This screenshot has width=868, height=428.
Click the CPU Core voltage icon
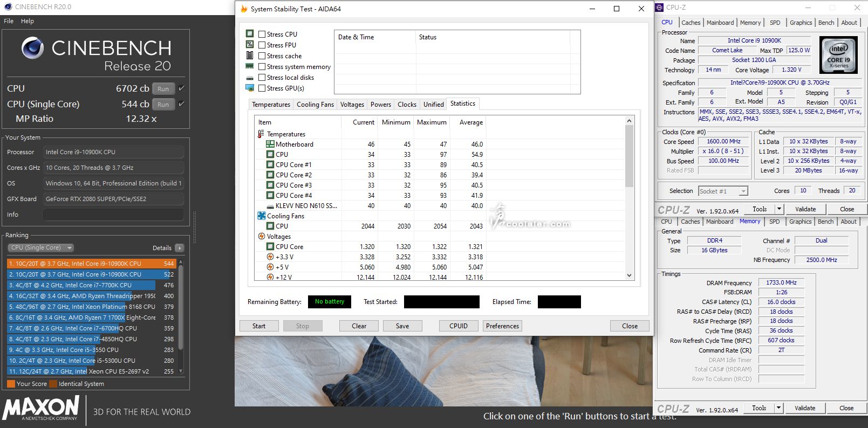(x=270, y=246)
